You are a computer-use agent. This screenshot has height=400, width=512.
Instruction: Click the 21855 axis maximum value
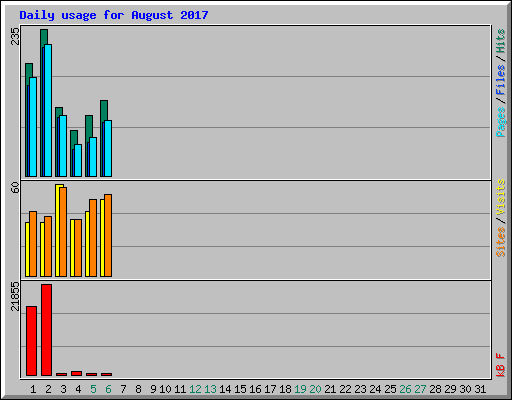click(x=15, y=296)
